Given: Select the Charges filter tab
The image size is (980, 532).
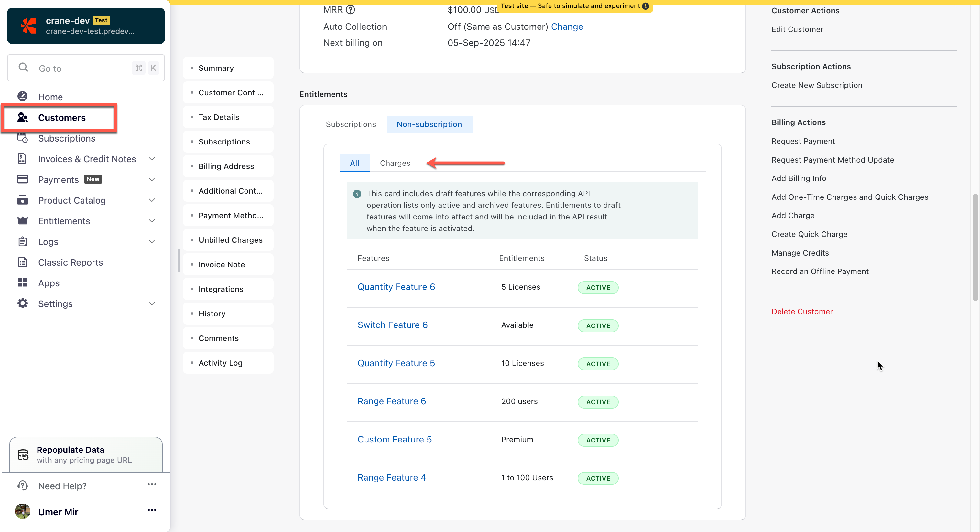Looking at the screenshot, I should (x=395, y=163).
